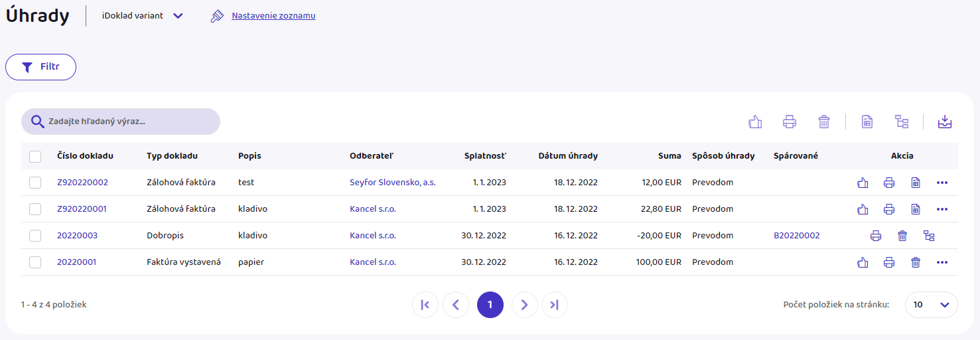The width and height of the screenshot is (980, 340).
Task: Open the Seyfor Slovensko, a.s. customer link
Action: (392, 183)
